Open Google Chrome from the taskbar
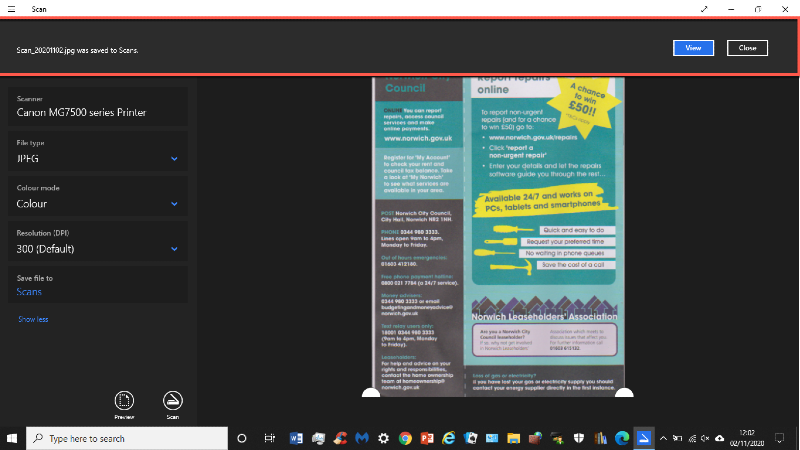The width and height of the screenshot is (800, 450). pyautogui.click(x=405, y=438)
